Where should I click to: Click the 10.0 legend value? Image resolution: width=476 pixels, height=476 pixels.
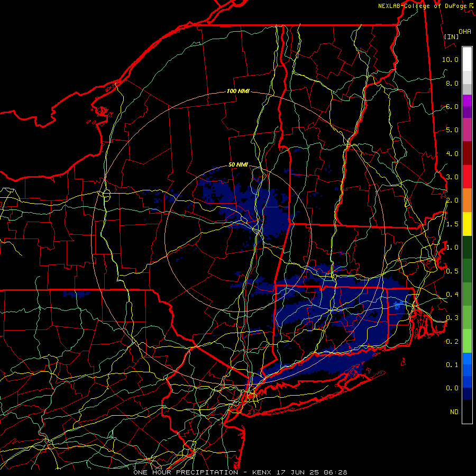click(x=450, y=59)
